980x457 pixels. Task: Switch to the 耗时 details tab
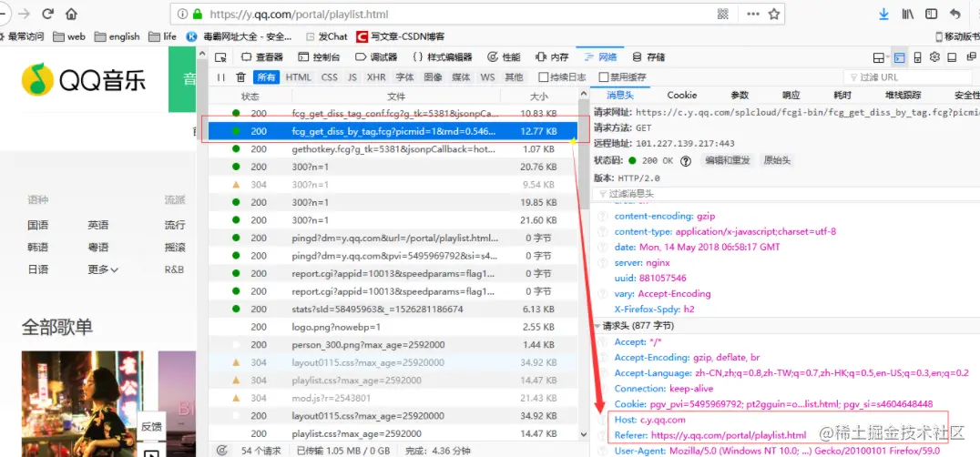[842, 95]
